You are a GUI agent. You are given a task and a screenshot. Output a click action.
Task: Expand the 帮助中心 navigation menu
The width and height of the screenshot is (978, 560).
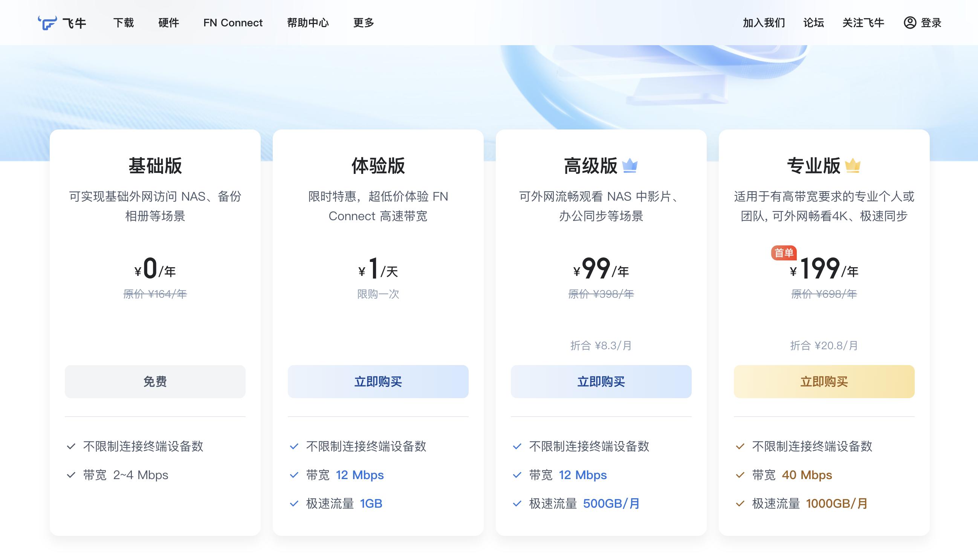coord(307,23)
